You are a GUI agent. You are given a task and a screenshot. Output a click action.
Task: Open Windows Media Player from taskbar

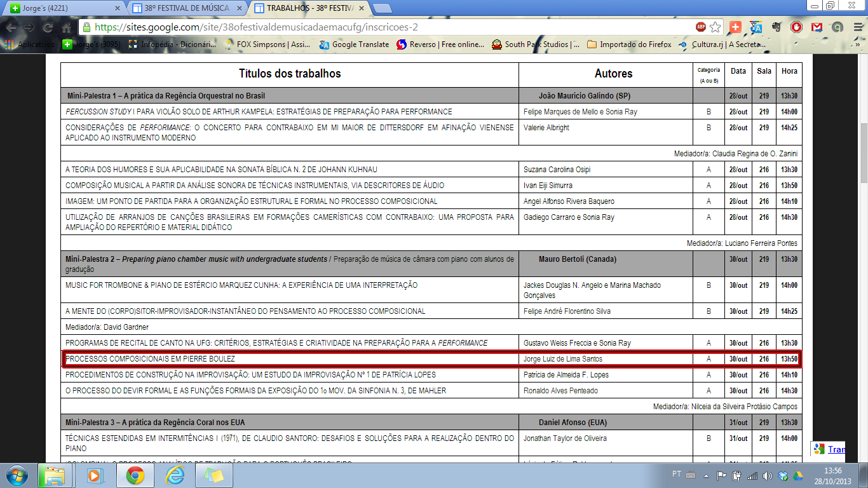pos(95,475)
